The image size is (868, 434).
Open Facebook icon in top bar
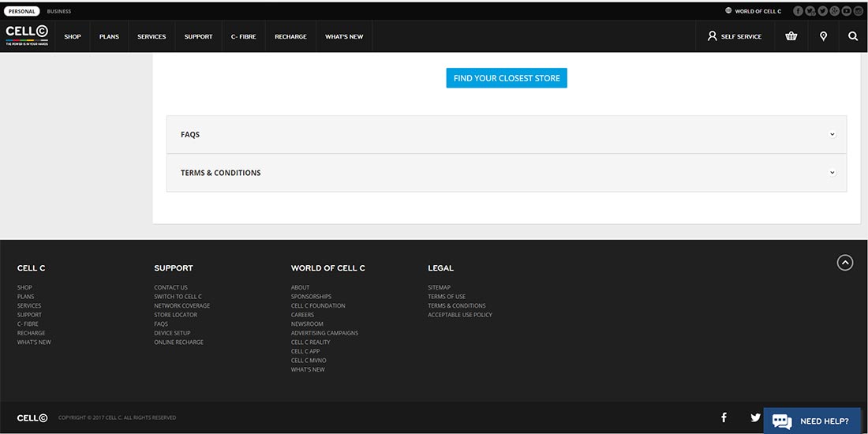798,11
